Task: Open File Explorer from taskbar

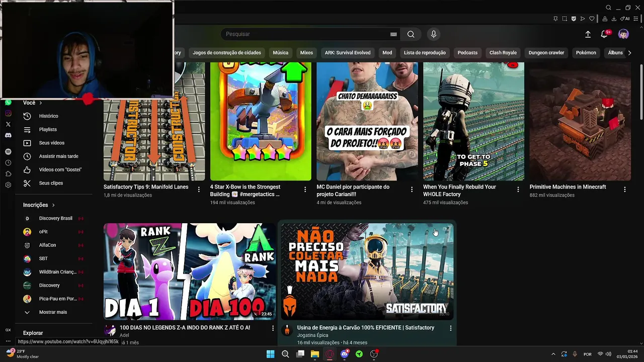Action: tap(315, 354)
